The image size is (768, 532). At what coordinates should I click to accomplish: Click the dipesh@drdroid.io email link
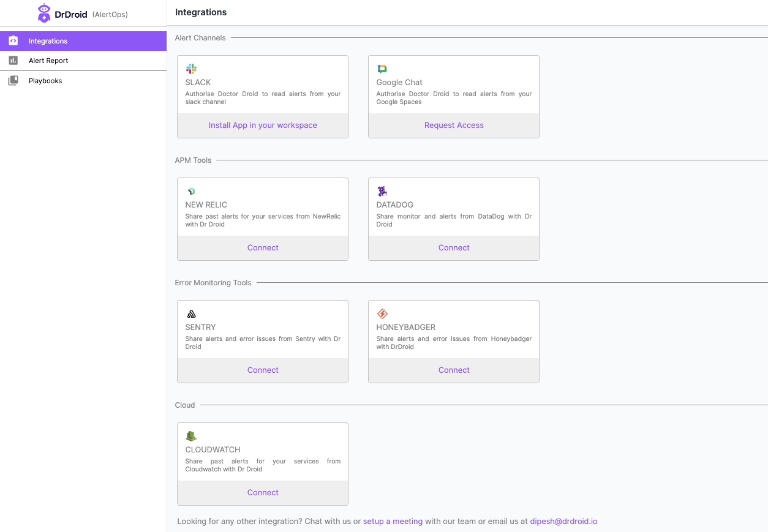[x=563, y=522]
